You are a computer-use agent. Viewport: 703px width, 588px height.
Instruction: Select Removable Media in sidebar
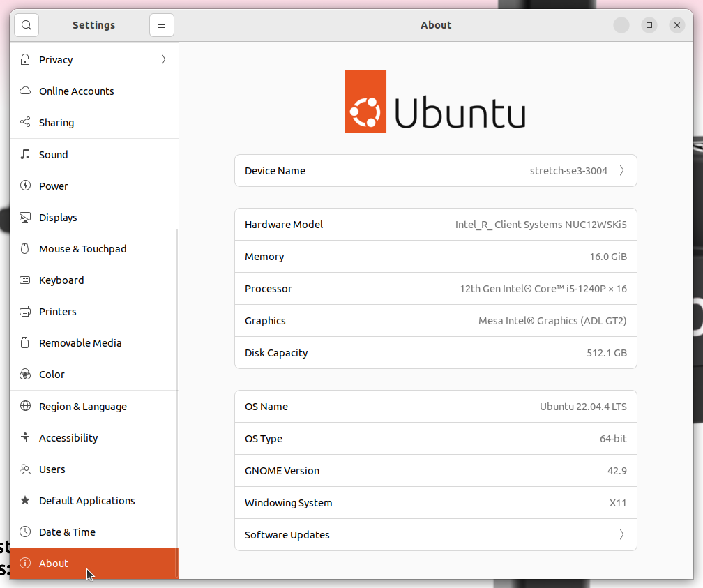coord(94,343)
